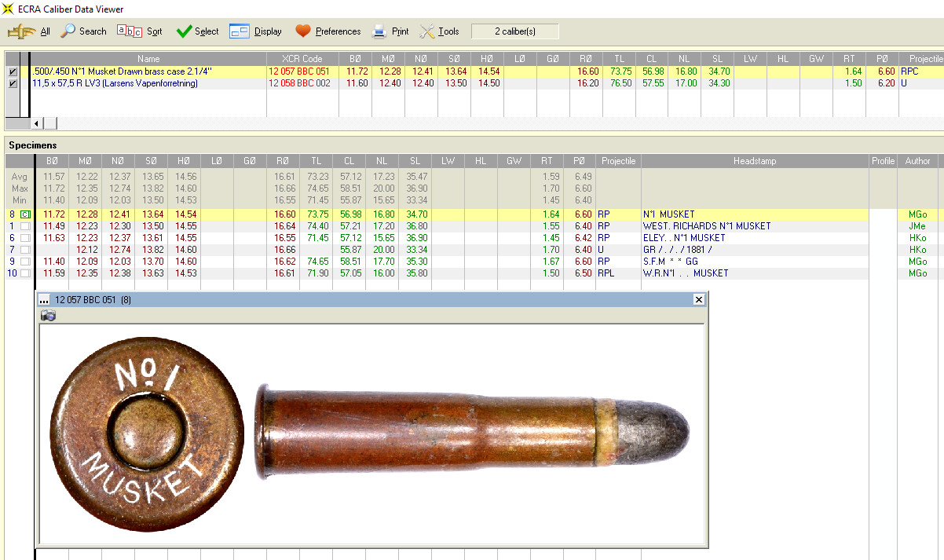Viewport: 944px width, 560px height.
Task: Toggle the specimen 8 checkbox
Action: click(x=25, y=214)
